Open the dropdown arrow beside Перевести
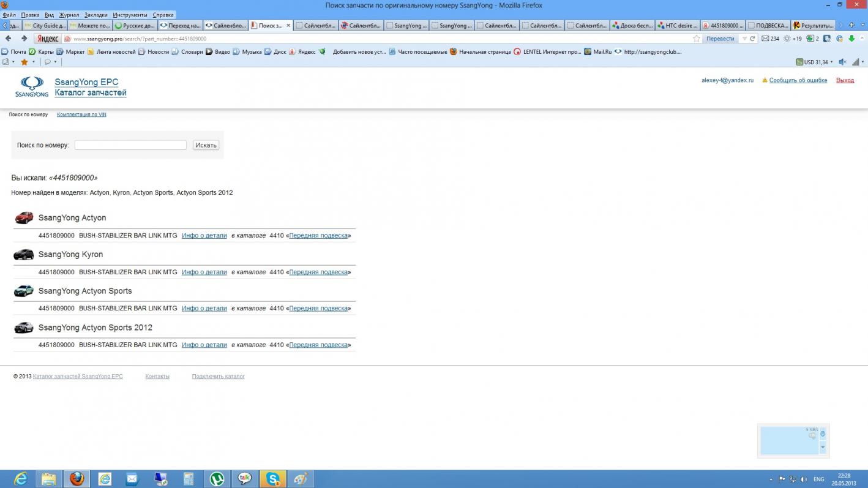Image resolution: width=868 pixels, height=488 pixels. click(x=744, y=39)
